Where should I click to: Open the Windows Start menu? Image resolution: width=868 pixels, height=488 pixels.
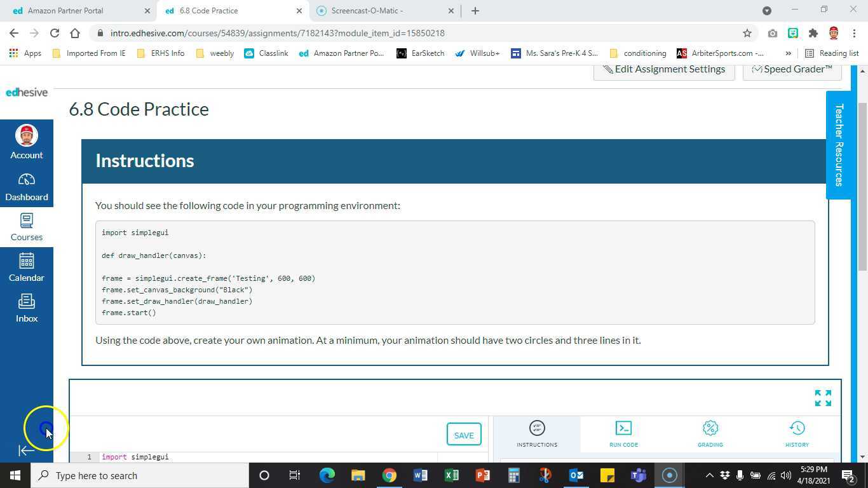point(15,475)
